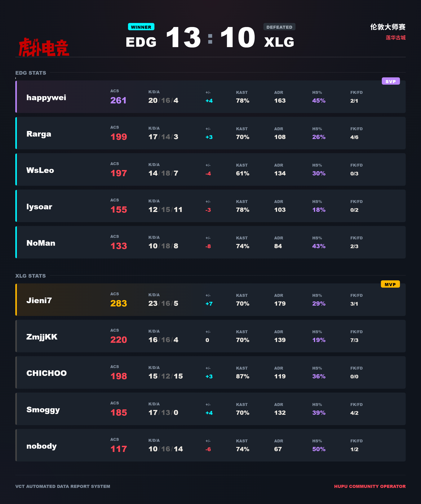This screenshot has height=504, width=421.
Task: Click the yellow MVP badge
Action: (x=390, y=284)
